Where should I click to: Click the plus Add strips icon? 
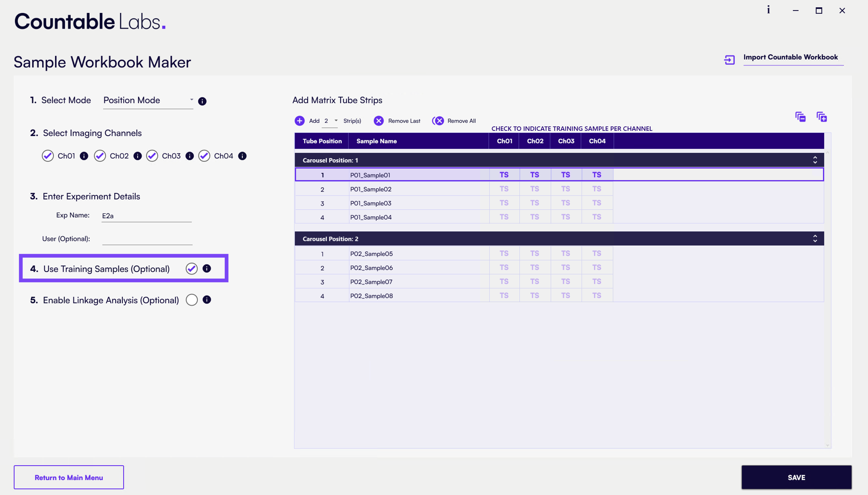coord(299,121)
